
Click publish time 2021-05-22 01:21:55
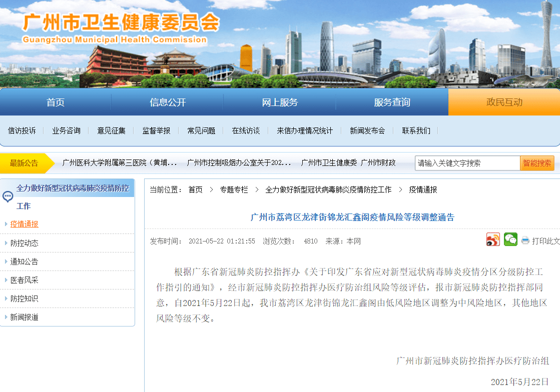(x=222, y=241)
